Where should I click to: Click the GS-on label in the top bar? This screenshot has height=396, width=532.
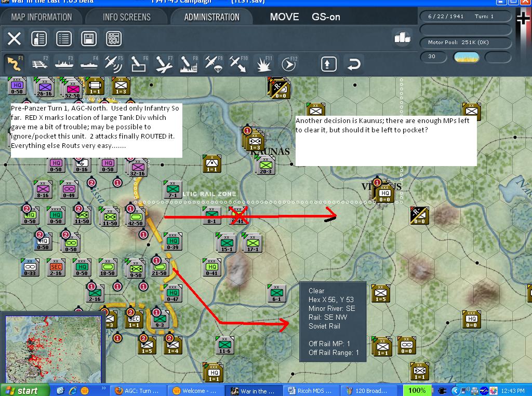pyautogui.click(x=326, y=17)
